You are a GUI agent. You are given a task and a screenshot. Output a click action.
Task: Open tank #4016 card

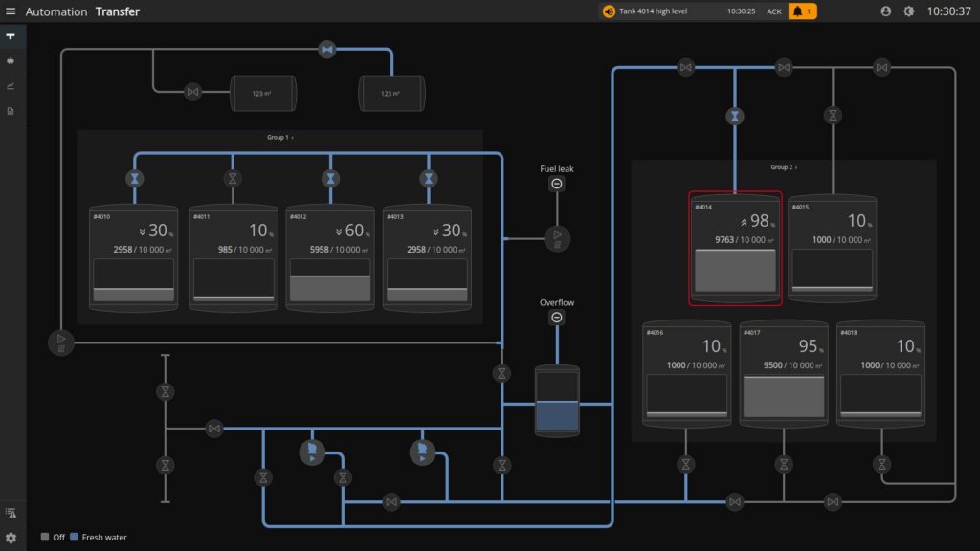687,374
